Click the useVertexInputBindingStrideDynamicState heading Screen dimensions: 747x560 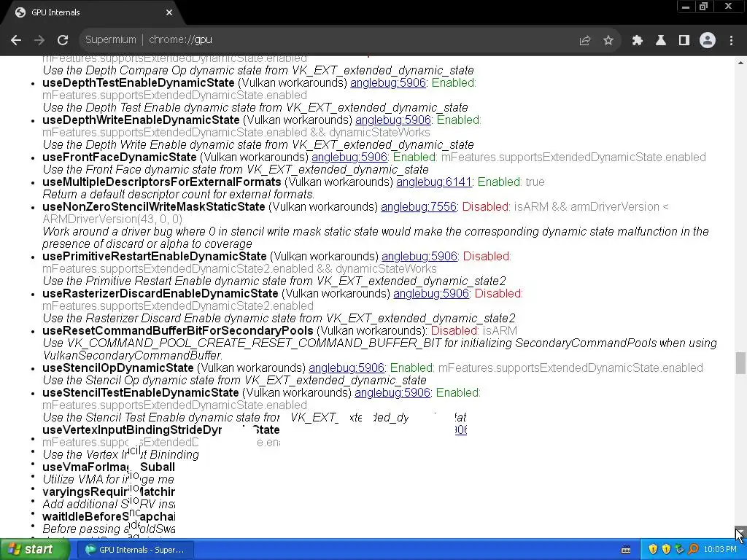(x=161, y=429)
